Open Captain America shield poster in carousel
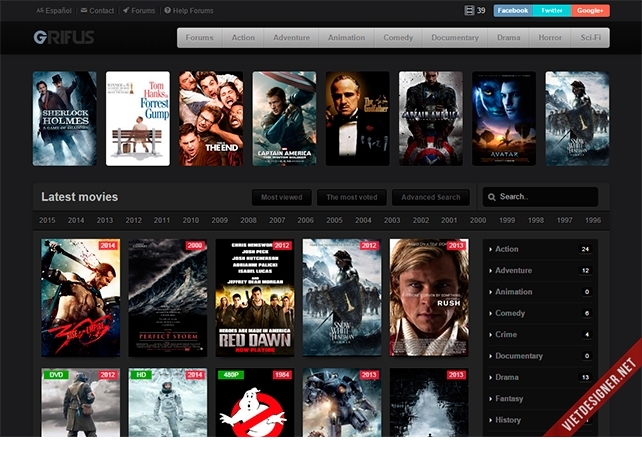This screenshot has height=462, width=642. [x=431, y=119]
